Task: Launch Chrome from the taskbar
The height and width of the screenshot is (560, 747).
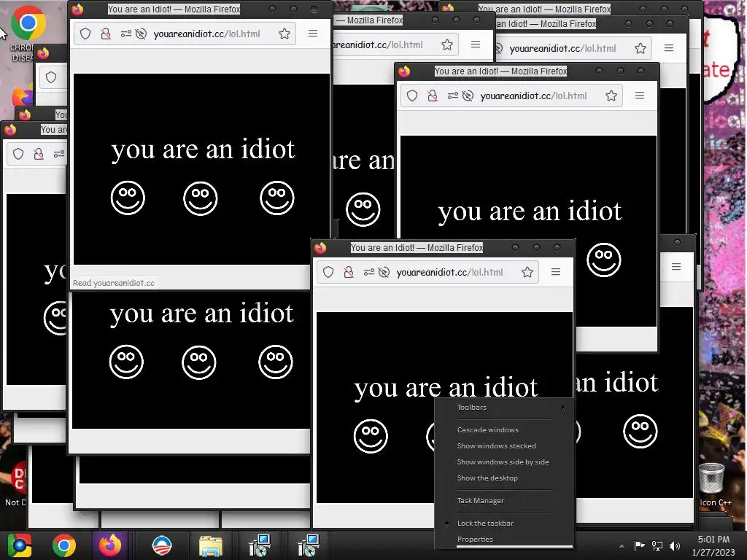Action: click(64, 545)
